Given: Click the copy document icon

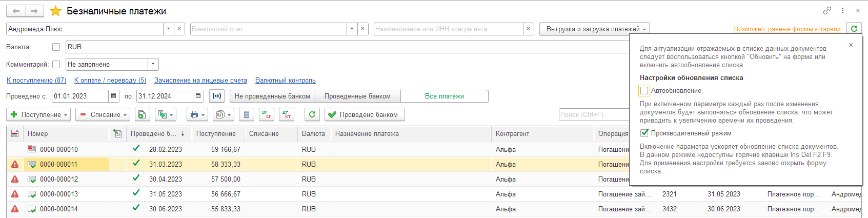Looking at the screenshot, I should (x=142, y=114).
